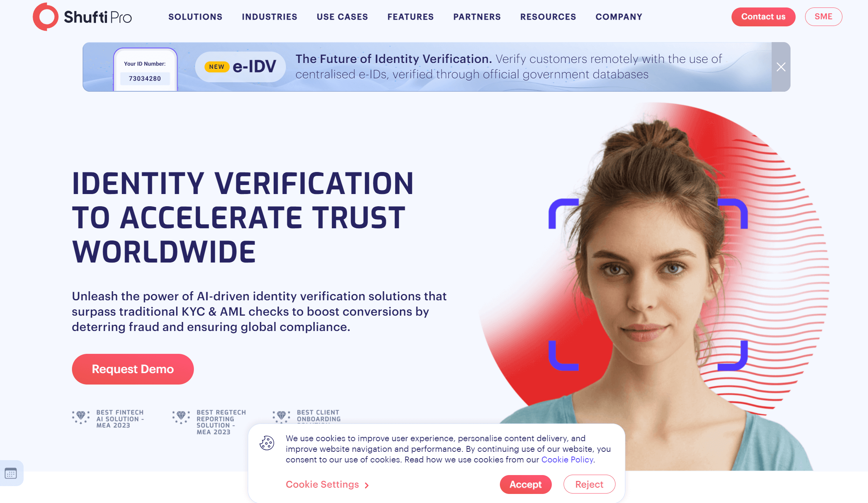Click the diamond icon beside Best Regtech Reporting
The width and height of the screenshot is (868, 503).
(x=181, y=416)
